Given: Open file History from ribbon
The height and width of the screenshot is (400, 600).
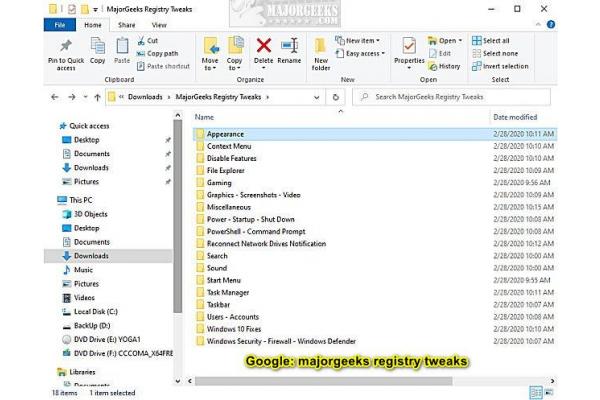Looking at the screenshot, I should tap(445, 66).
